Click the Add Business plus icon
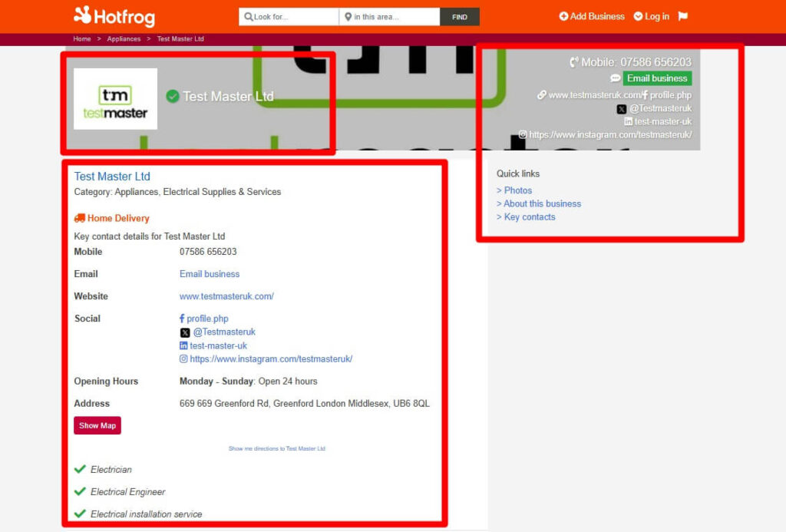The width and height of the screenshot is (786, 532). 563,16
